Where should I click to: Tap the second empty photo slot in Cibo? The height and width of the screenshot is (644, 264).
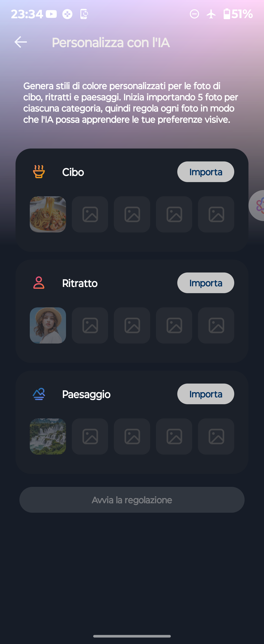tap(132, 214)
